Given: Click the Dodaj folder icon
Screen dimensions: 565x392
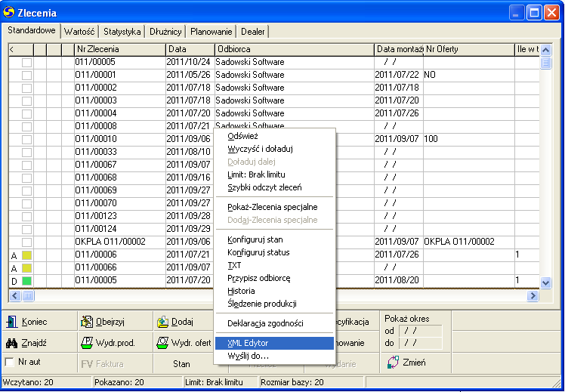Looking at the screenshot, I should (x=163, y=322).
